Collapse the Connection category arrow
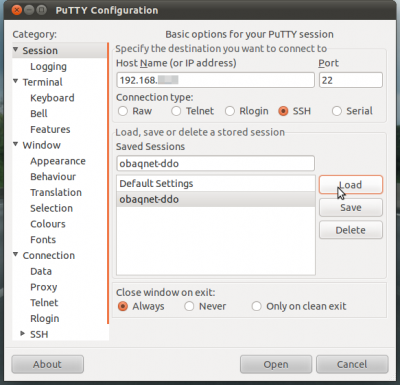Image resolution: width=400 pixels, height=385 pixels. pos(16,254)
